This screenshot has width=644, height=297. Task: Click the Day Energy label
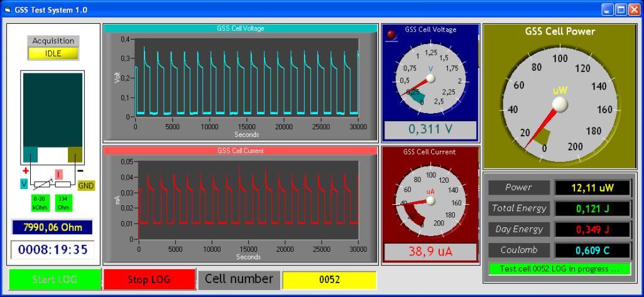coord(519,229)
